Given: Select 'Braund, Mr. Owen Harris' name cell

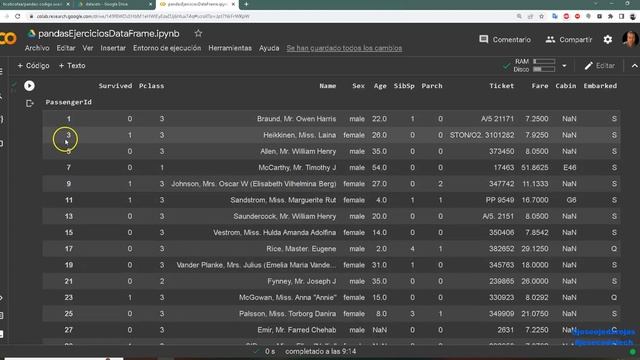Looking at the screenshot, I should click(296, 119).
